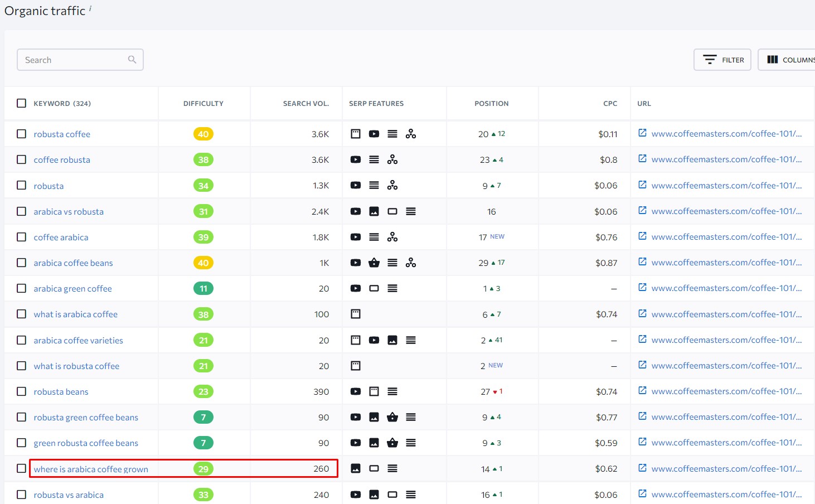Sort by SEARCH VOL. column header
The width and height of the screenshot is (815, 504).
(x=305, y=104)
